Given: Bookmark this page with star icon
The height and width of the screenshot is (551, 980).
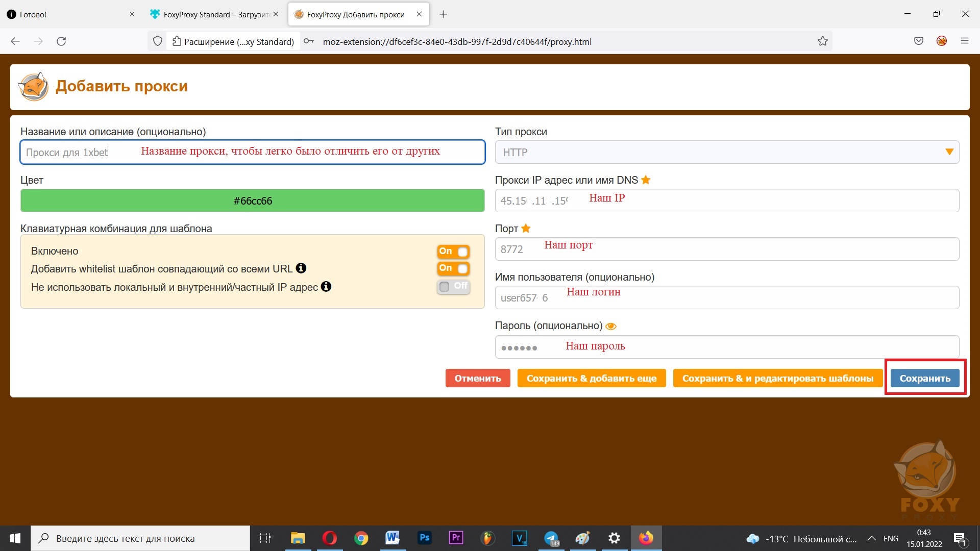Looking at the screenshot, I should point(822,41).
